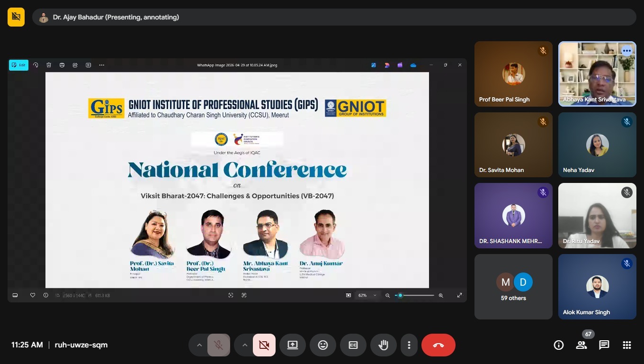
Task: Delete the image with the trash icon
Action: 49,65
